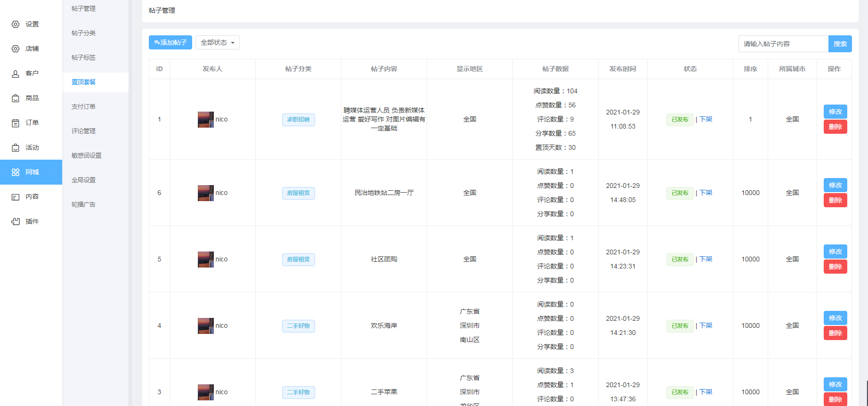Click the 同城 grid icon in sidebar
The image size is (868, 406).
pos(16,172)
